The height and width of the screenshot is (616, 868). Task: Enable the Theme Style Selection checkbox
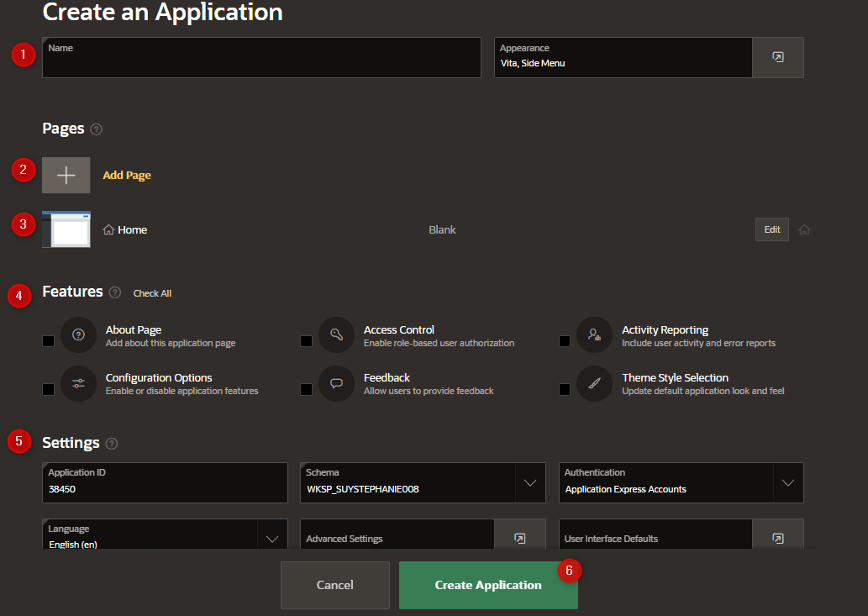pyautogui.click(x=565, y=389)
